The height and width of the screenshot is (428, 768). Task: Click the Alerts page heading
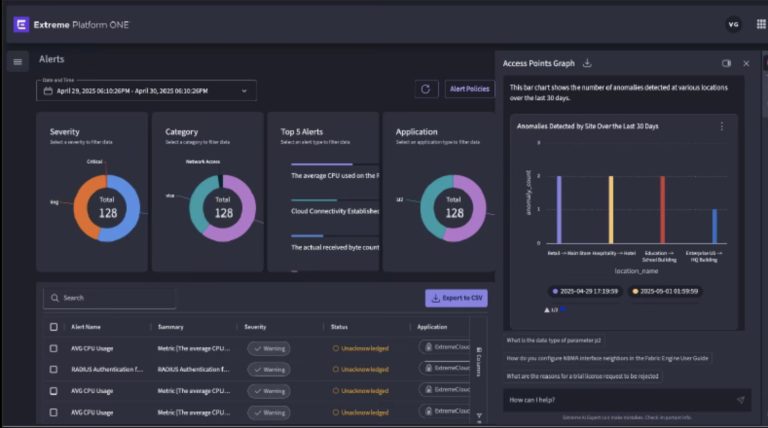(51, 59)
